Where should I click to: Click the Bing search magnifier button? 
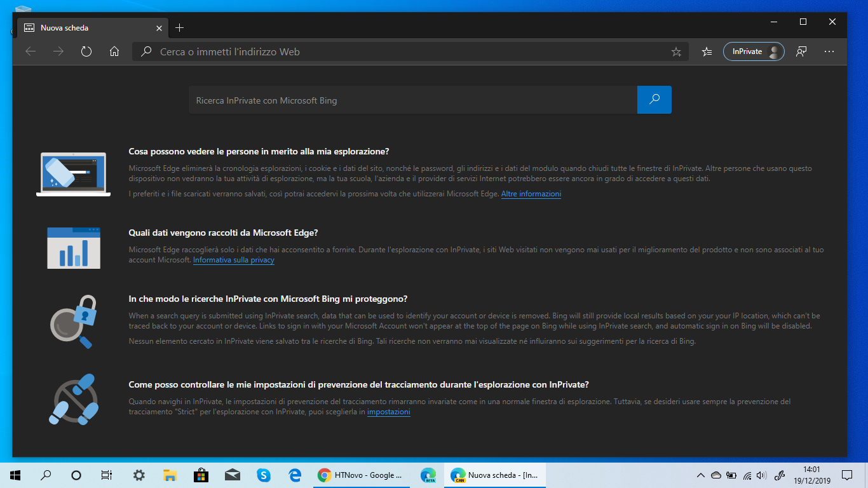[654, 100]
